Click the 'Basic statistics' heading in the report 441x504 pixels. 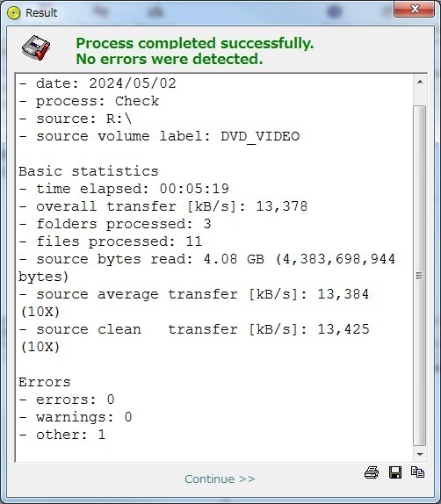click(x=89, y=171)
